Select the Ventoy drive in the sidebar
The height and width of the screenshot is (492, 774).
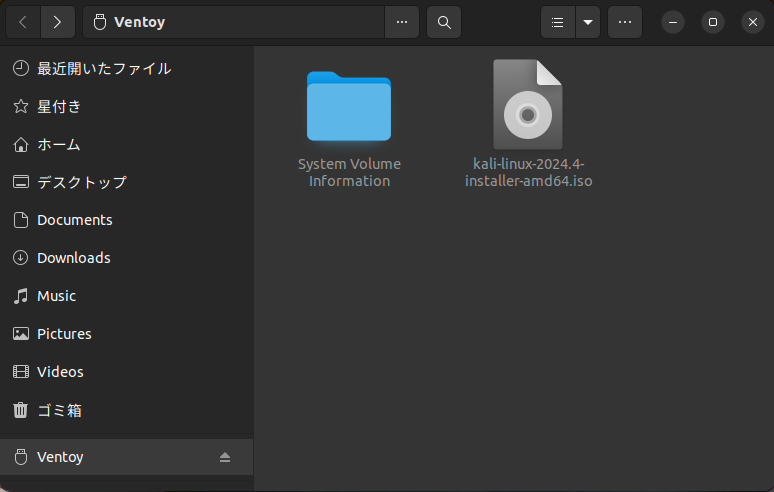(x=127, y=457)
